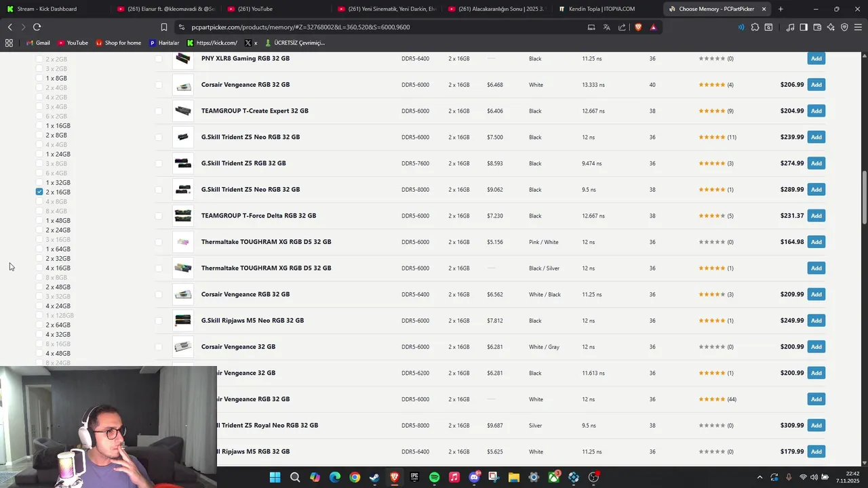Open Steam from the taskbar
868x488 pixels.
tap(374, 477)
